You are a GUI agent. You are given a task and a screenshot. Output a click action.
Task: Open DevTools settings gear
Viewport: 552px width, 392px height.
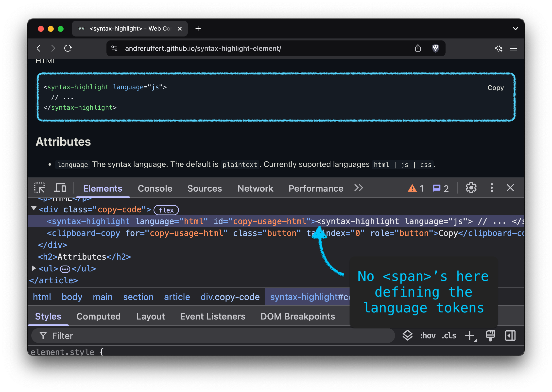tap(471, 188)
